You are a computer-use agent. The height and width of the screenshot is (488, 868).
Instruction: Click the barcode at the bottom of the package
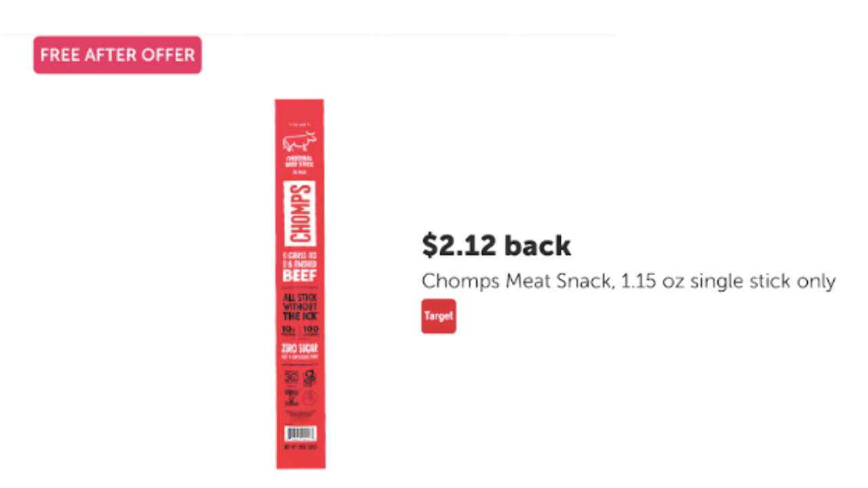tap(299, 434)
